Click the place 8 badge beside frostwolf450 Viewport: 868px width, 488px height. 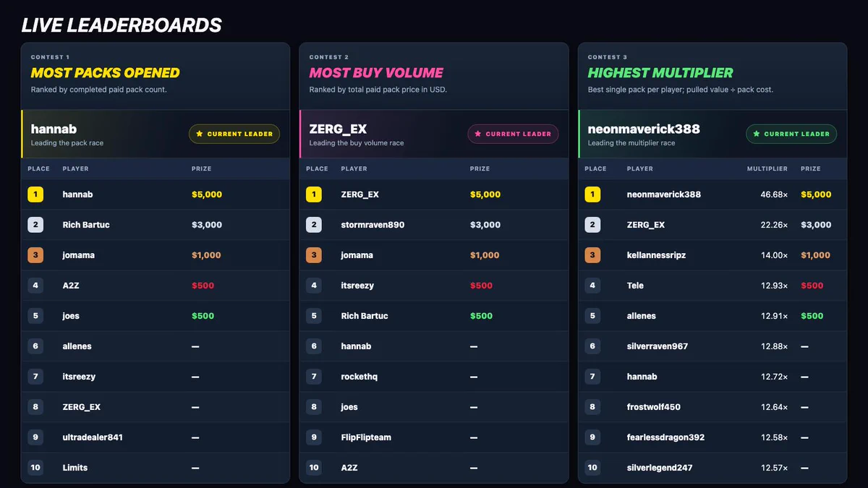click(x=592, y=407)
